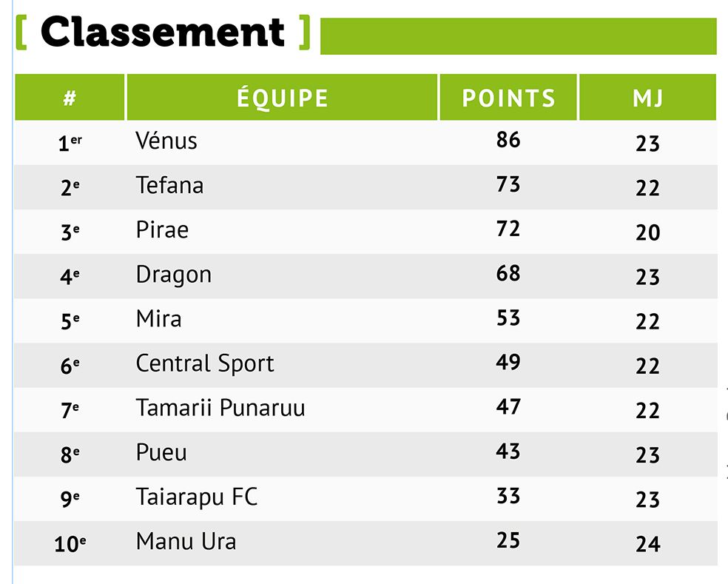Click the # rank column header
The height and width of the screenshot is (584, 728).
pos(70,98)
